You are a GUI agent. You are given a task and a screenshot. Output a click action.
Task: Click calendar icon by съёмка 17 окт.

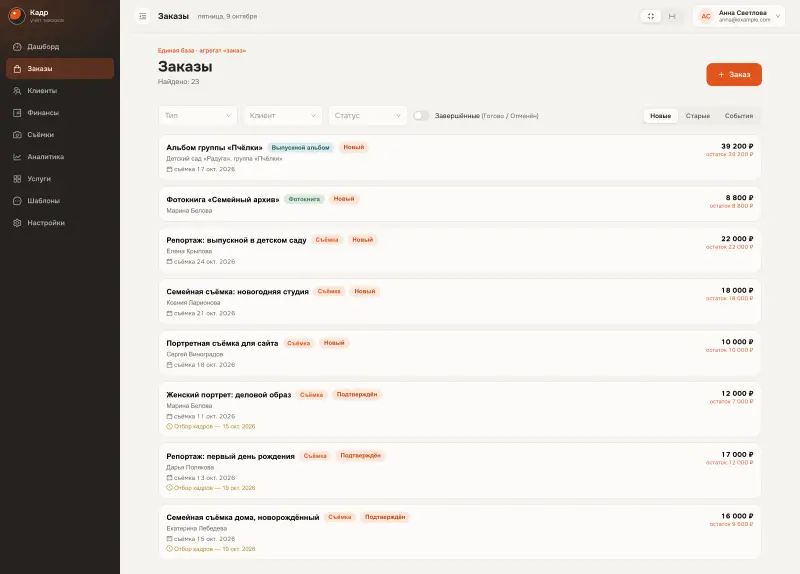[x=169, y=169]
